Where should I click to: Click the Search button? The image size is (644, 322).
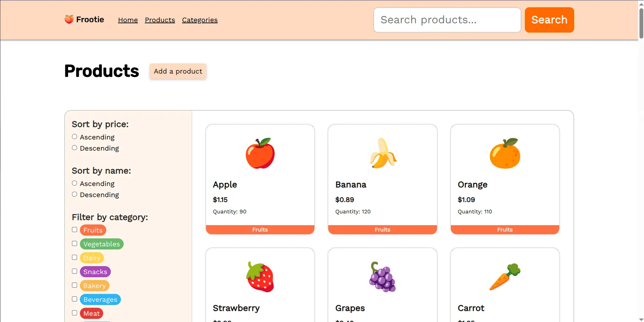tap(549, 20)
